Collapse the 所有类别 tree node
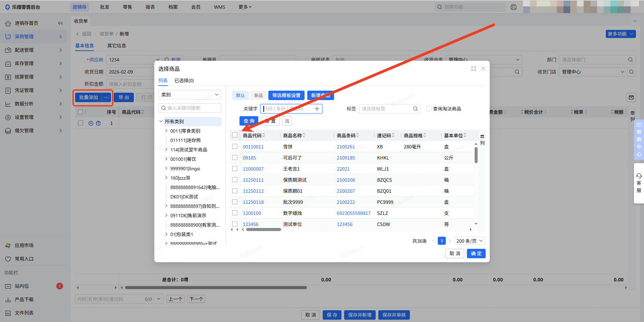Viewport: 644px width, 322px height. pos(161,121)
